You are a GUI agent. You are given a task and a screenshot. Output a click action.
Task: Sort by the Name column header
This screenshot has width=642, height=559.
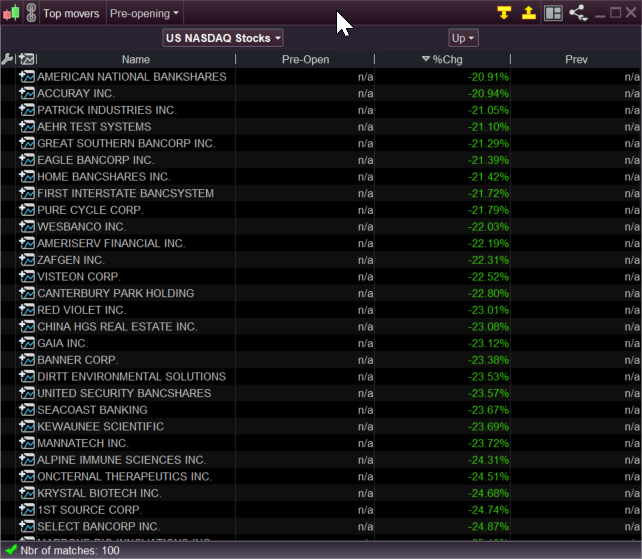(x=136, y=59)
